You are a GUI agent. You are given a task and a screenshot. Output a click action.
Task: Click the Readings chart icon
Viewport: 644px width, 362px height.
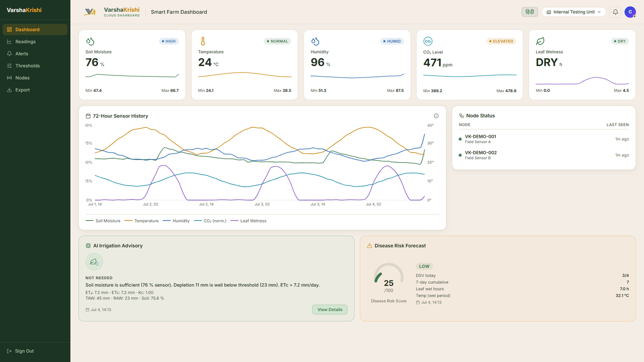[9, 41]
